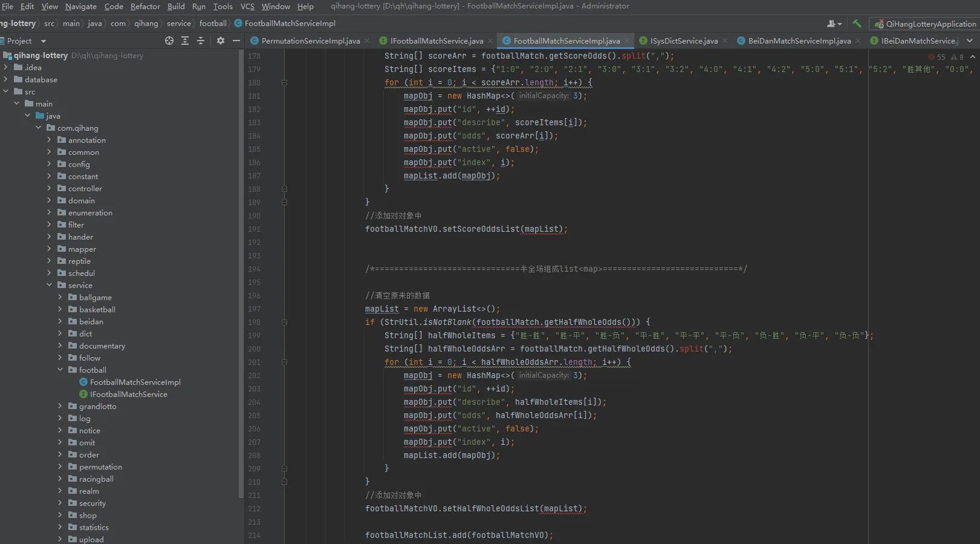980x544 pixels.
Task: Close the PermutationServiceImpl.java tab
Action: 367,41
